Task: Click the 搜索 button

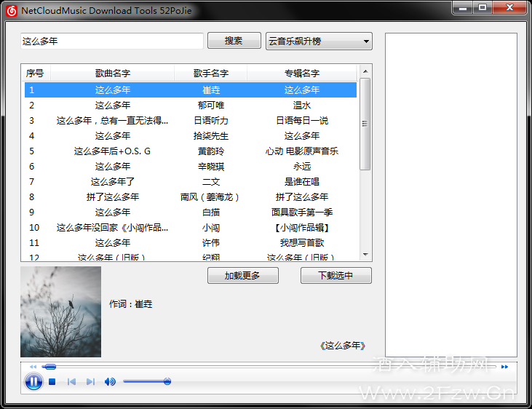Action: tap(234, 41)
